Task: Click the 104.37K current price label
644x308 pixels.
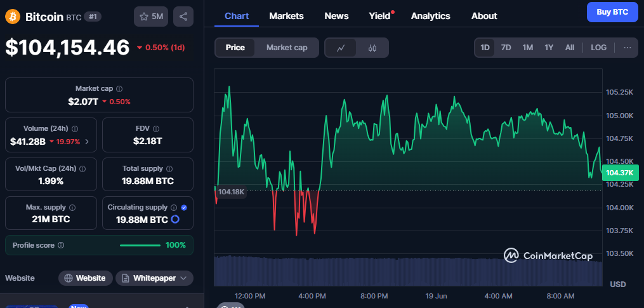Action: point(620,172)
